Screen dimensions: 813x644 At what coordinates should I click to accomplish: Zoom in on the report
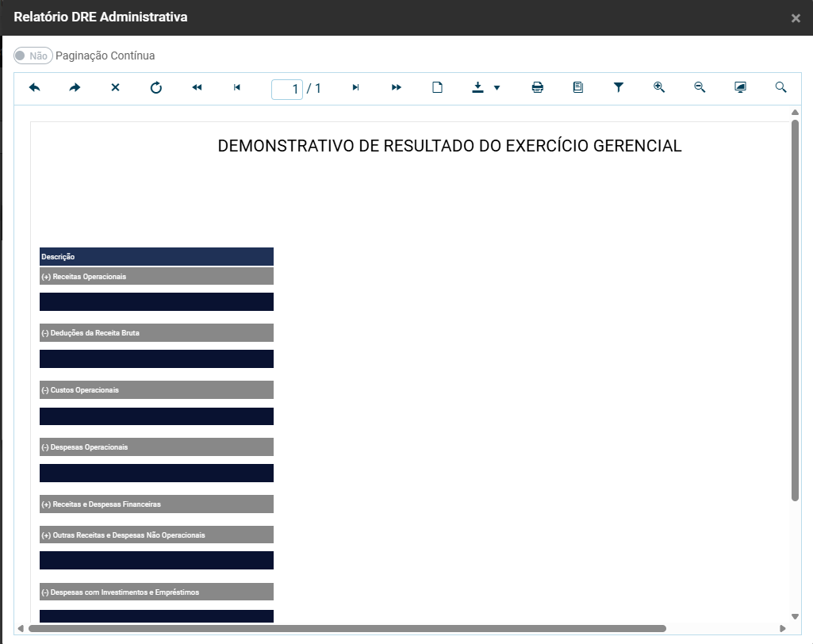click(x=659, y=87)
